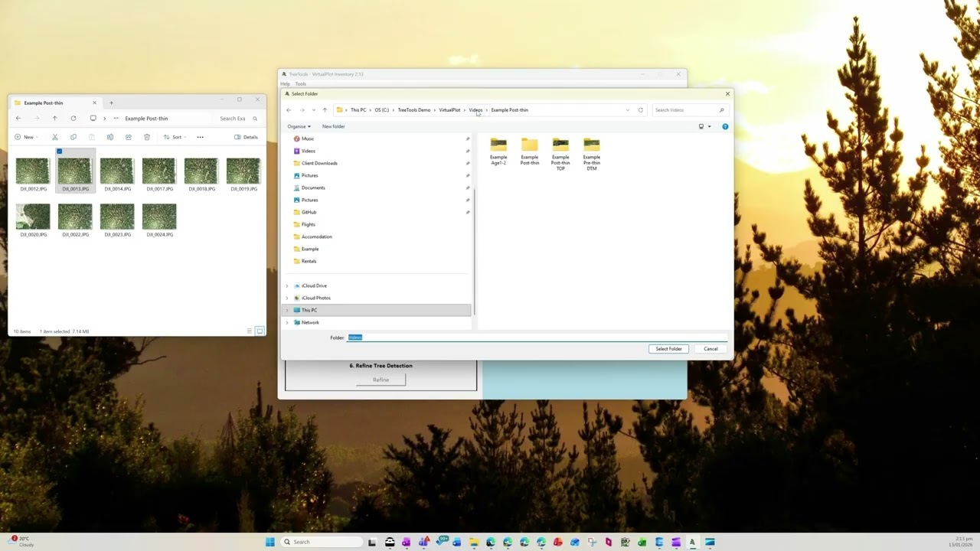Click the change view icon in Select Folder dialog
The width and height of the screenshot is (980, 551).
(701, 126)
